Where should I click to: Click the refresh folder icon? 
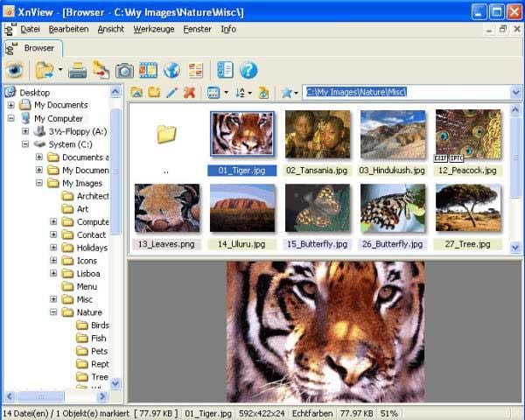[264, 93]
